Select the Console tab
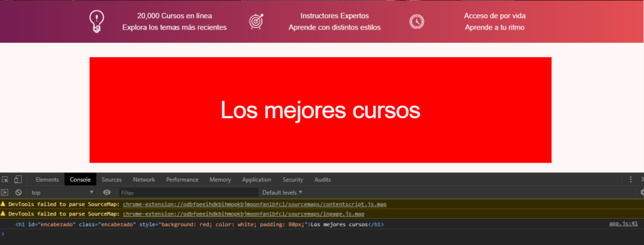 click(x=80, y=179)
